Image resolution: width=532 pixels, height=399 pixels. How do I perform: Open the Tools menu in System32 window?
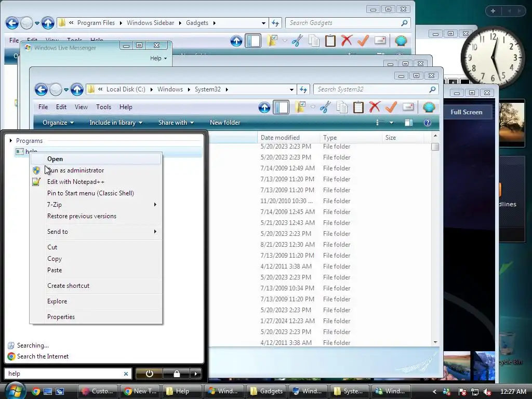point(103,107)
